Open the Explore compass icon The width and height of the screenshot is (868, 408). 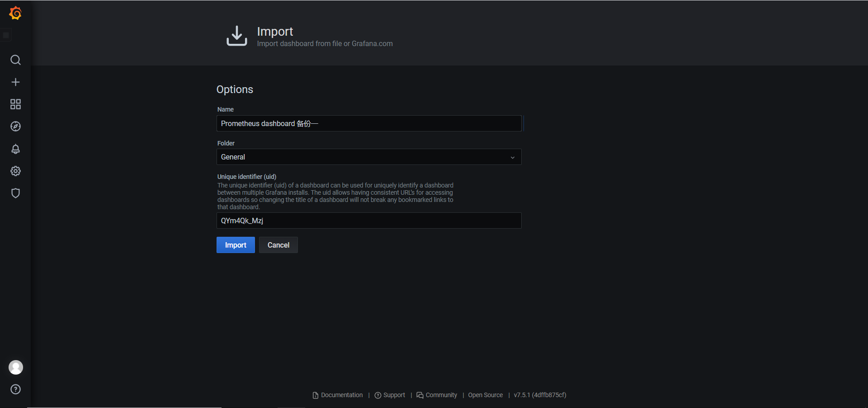15,127
